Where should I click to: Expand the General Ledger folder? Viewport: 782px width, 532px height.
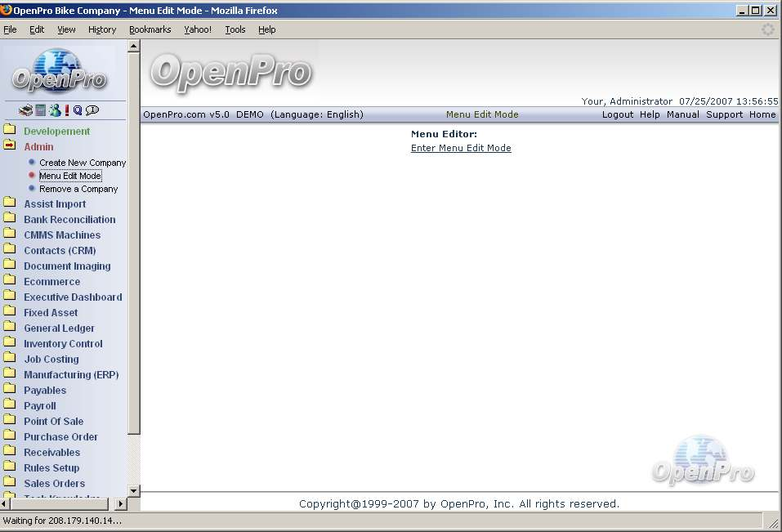59,329
